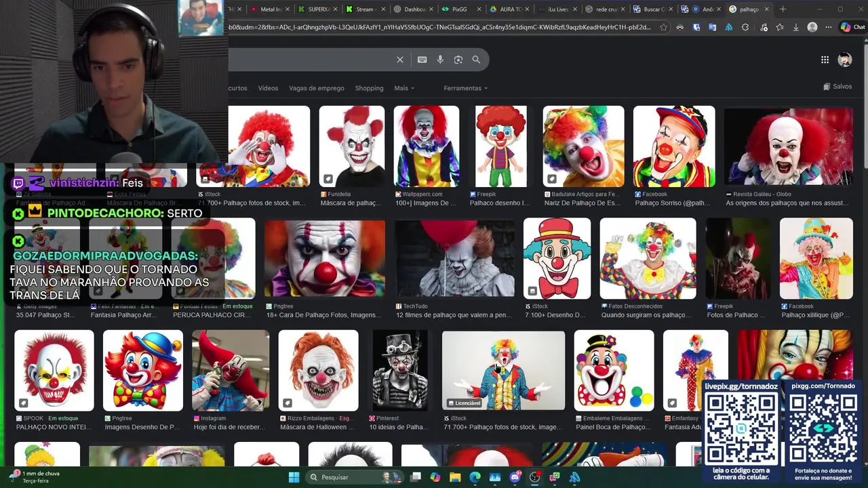Open the TechTudo red balloon clown image
868x488 pixels.
[454, 258]
